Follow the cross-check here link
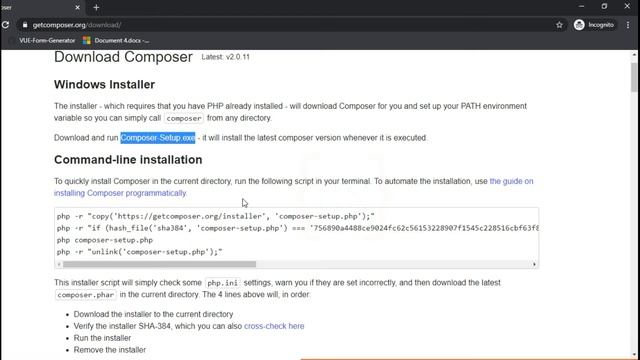This screenshot has height=360, width=640. tap(274, 326)
